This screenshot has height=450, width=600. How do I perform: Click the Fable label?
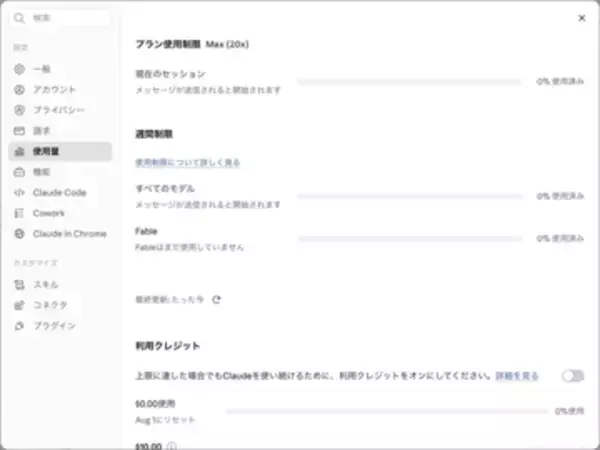(x=146, y=231)
